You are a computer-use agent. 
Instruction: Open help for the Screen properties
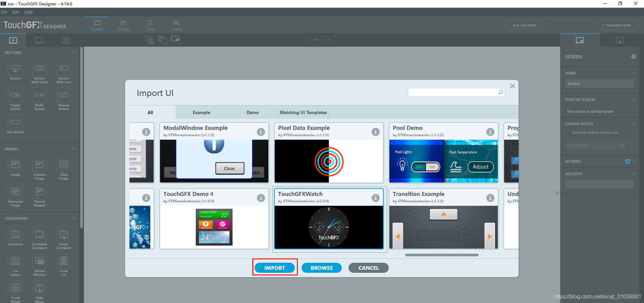[634, 56]
